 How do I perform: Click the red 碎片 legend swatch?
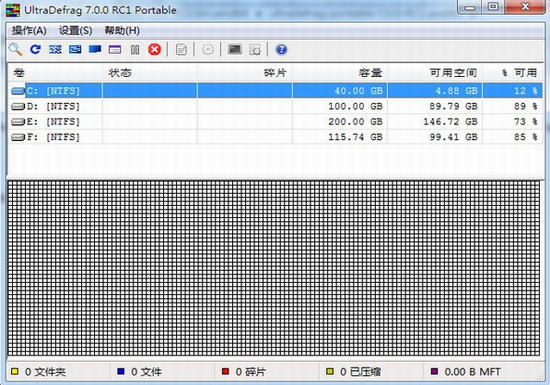pos(226,371)
